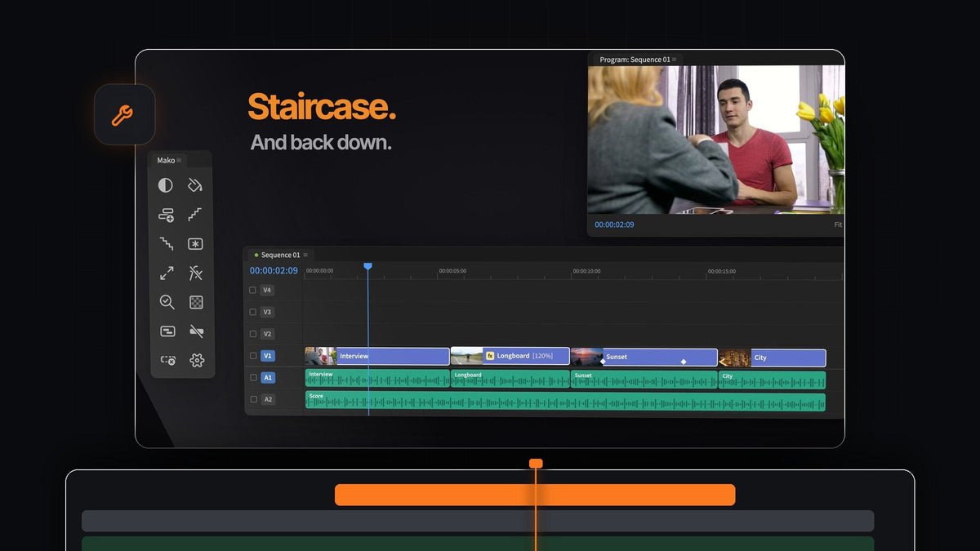Select the Sunset audio clip on A1

coord(644,379)
